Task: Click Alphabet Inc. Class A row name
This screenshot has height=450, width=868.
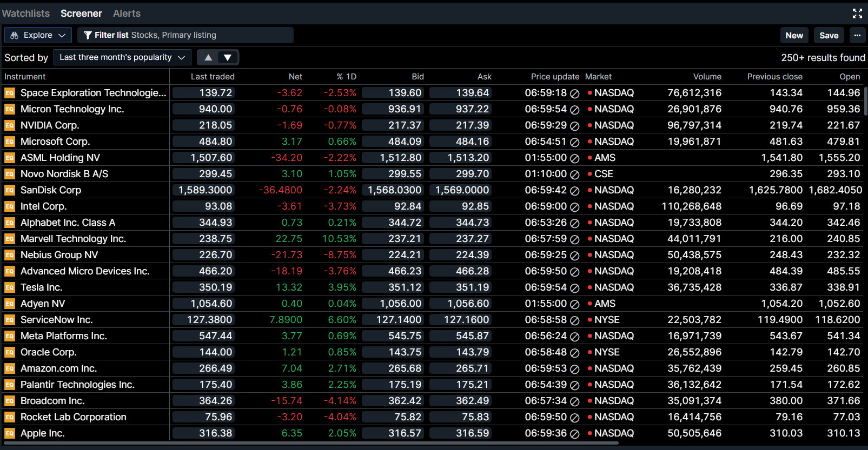Action: coord(68,223)
